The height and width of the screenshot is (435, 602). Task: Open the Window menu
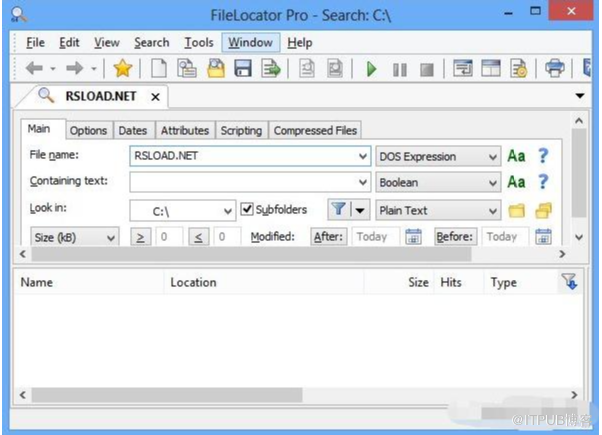tap(250, 42)
